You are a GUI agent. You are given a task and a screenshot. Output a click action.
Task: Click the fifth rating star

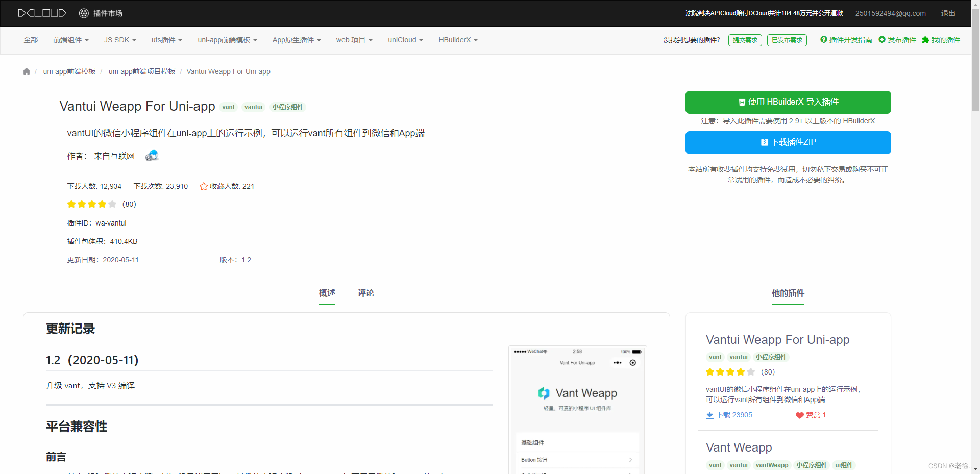point(112,204)
